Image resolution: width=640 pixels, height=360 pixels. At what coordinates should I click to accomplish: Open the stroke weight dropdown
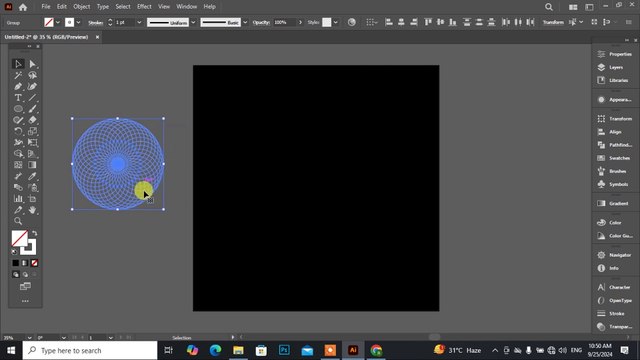pyautogui.click(x=139, y=22)
